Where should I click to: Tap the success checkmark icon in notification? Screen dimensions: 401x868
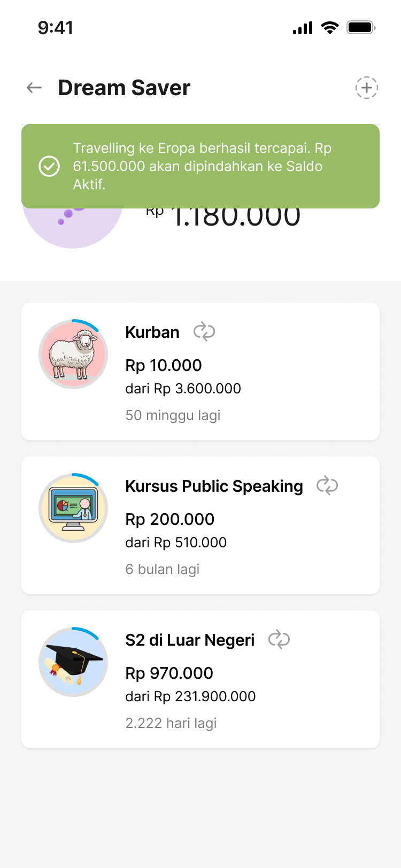tap(49, 166)
